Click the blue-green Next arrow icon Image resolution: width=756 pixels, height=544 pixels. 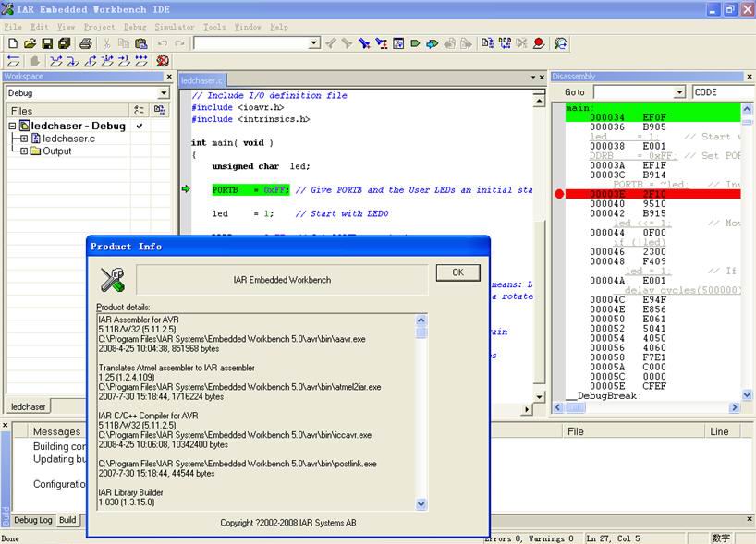click(x=432, y=43)
